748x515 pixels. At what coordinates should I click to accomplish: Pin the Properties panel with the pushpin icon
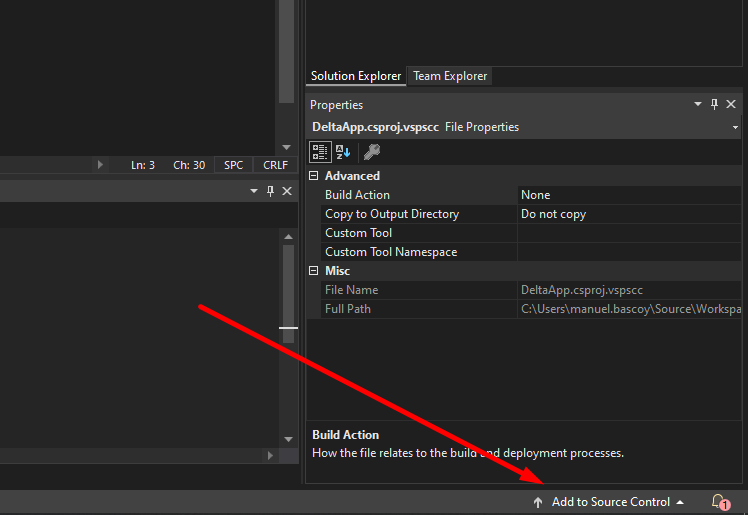714,105
